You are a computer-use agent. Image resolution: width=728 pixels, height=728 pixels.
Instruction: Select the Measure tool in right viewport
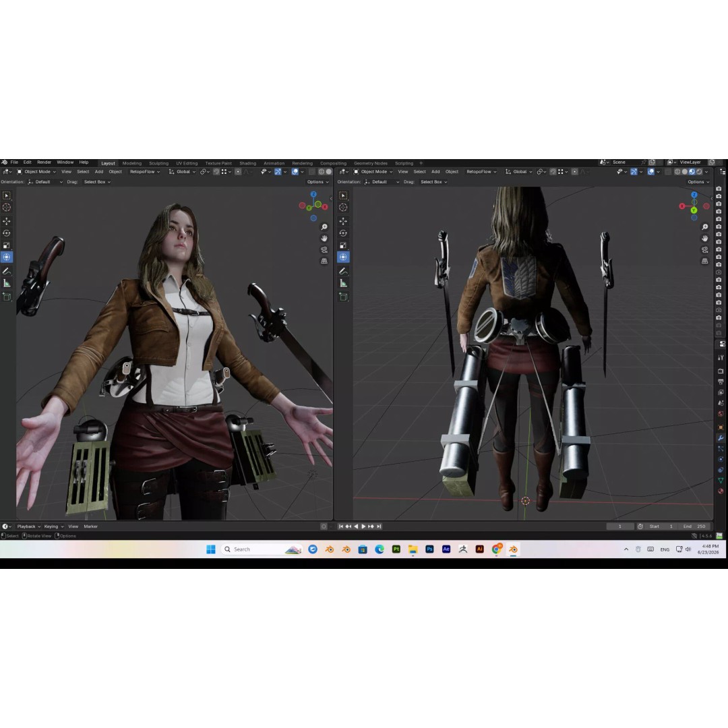coord(343,283)
